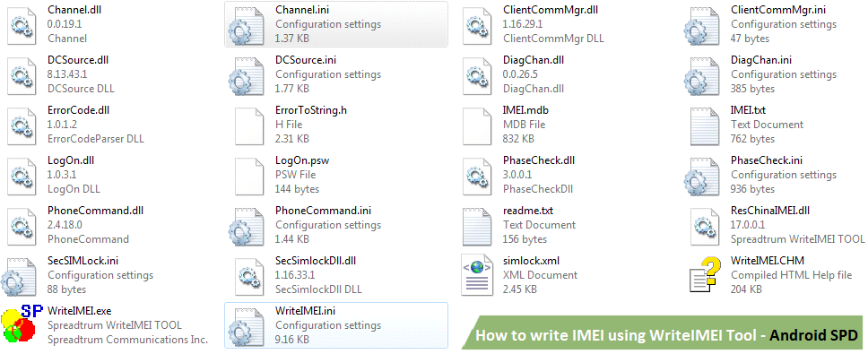The width and height of the screenshot is (868, 354).
Task: Click the IMEI.mdb file icon
Action: (478, 126)
